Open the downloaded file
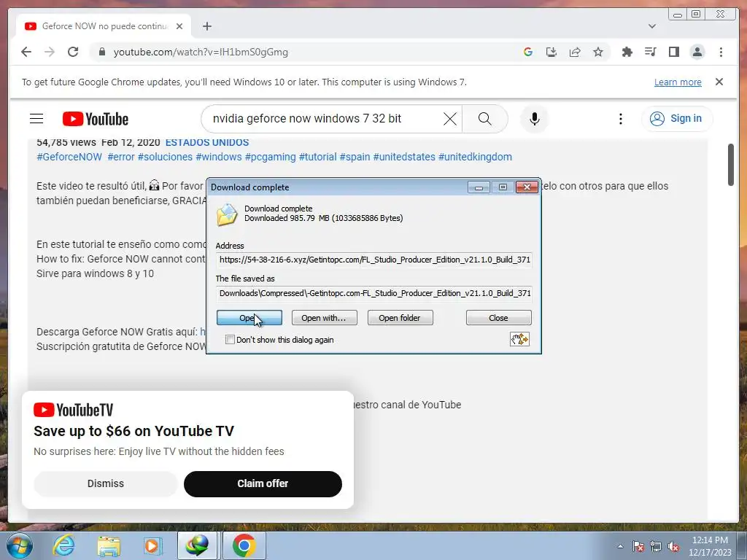 [249, 318]
